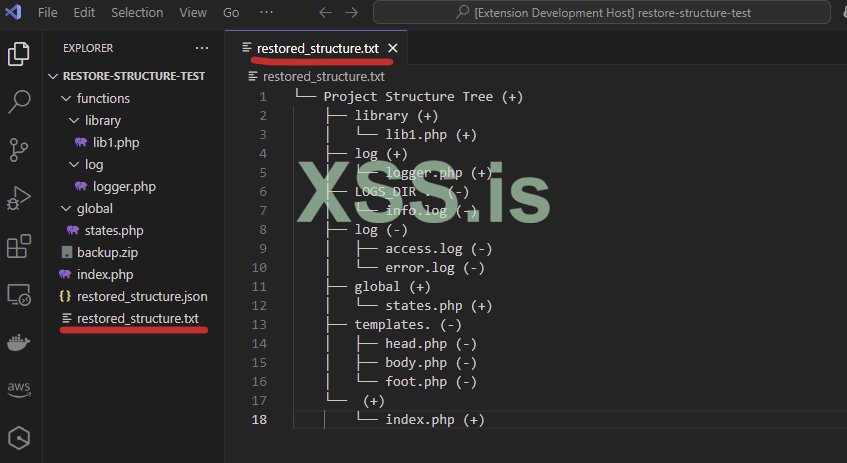Open restored_structure.json from the explorer
847x463 pixels.
click(x=142, y=296)
